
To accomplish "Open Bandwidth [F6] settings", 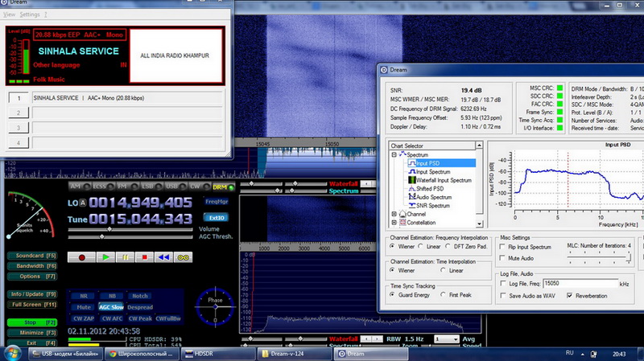I will (32, 266).
